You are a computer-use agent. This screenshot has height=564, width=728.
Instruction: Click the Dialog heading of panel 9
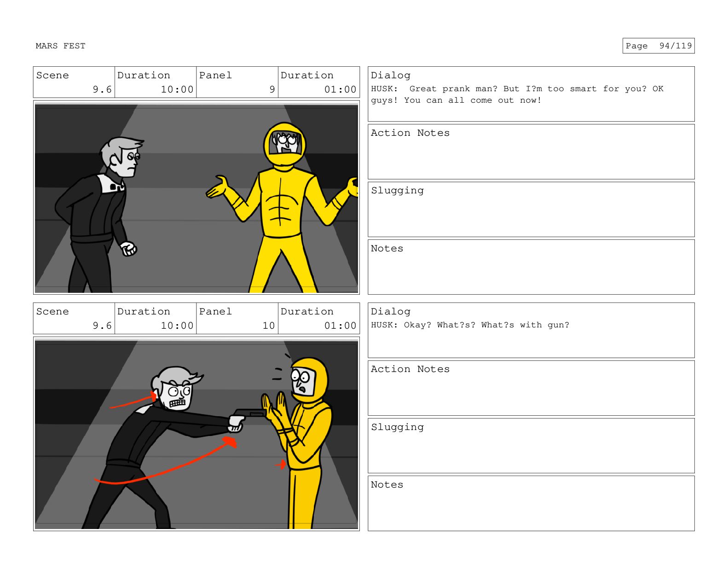coord(391,76)
